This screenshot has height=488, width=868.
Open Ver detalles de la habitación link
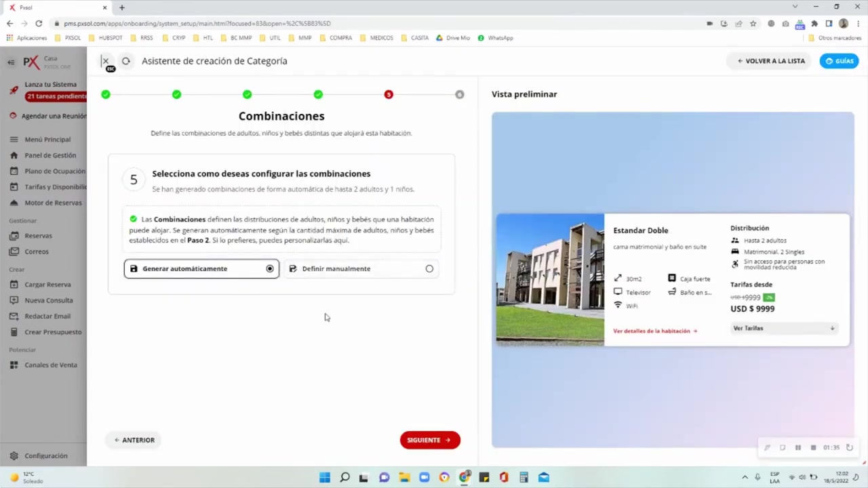(x=654, y=331)
